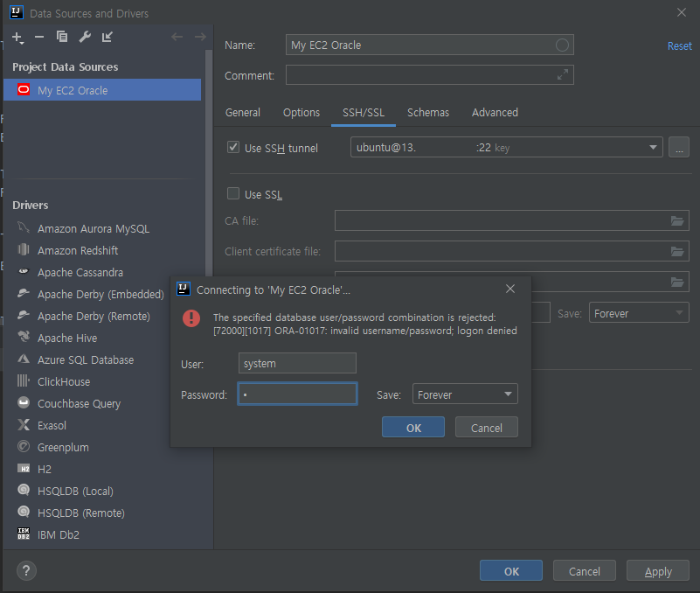The height and width of the screenshot is (593, 700).
Task: Open the help question mark
Action: click(x=26, y=570)
